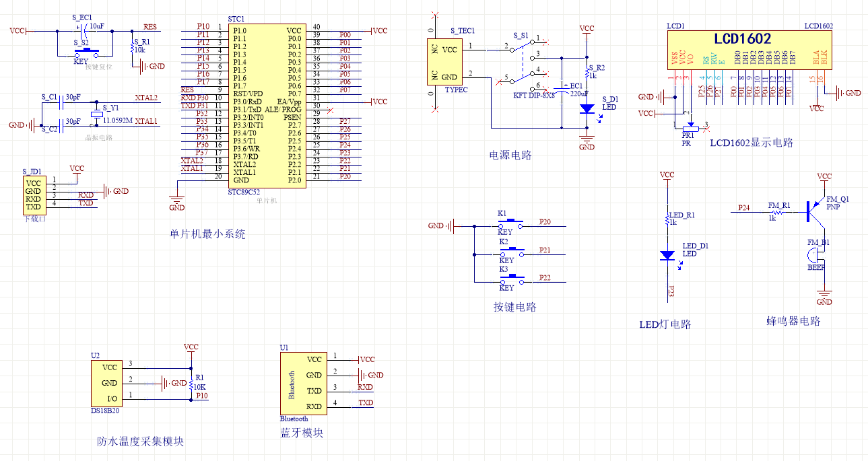Viewport: 868px width, 461px height.
Task: Select the S_D1 power indicator LED
Action: tap(587, 108)
